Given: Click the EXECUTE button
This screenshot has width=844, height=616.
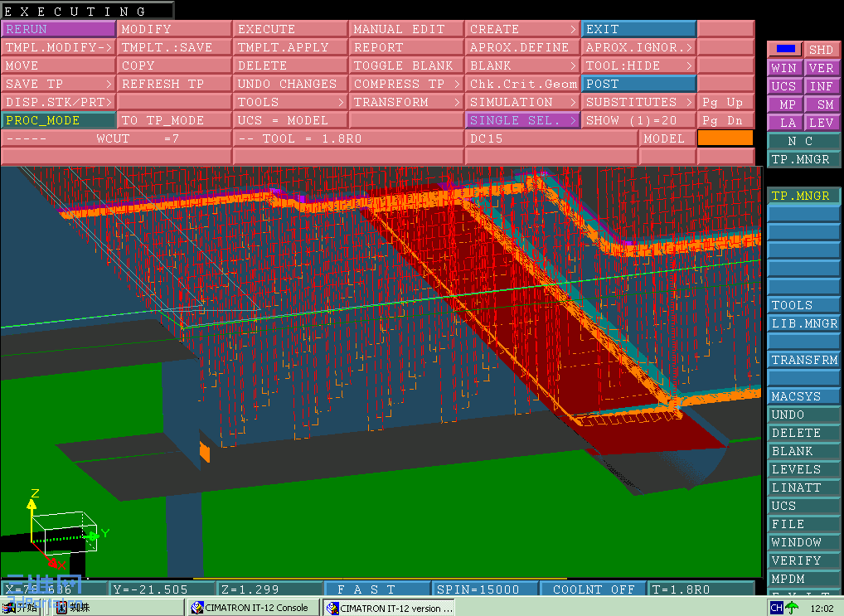Looking at the screenshot, I should pos(290,29).
